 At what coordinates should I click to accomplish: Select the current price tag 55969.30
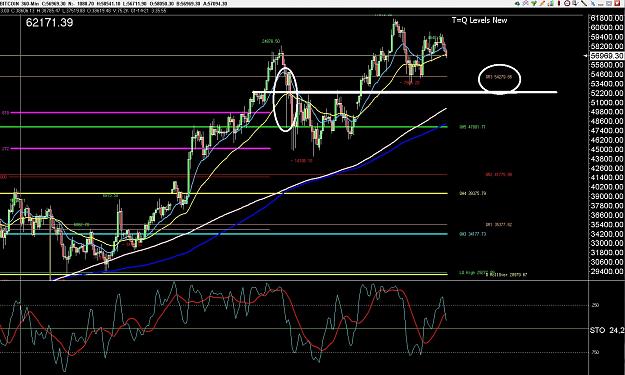[607, 56]
